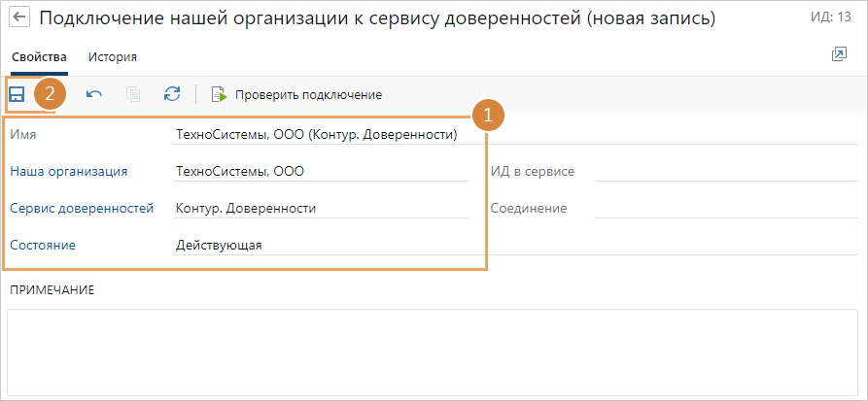Screen dimensions: 868x401
Task: Select the Свойства tab
Action: (x=39, y=57)
